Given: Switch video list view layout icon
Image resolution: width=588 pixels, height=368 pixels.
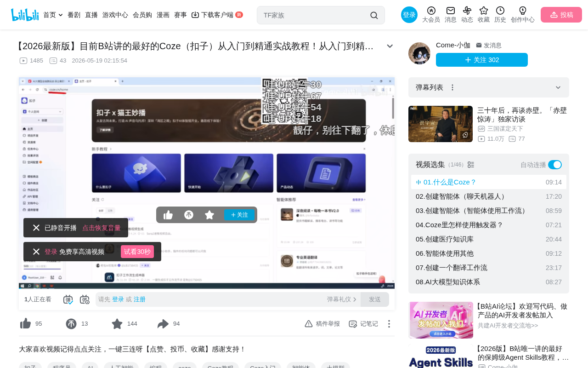Looking at the screenshot, I should pyautogui.click(x=471, y=165).
